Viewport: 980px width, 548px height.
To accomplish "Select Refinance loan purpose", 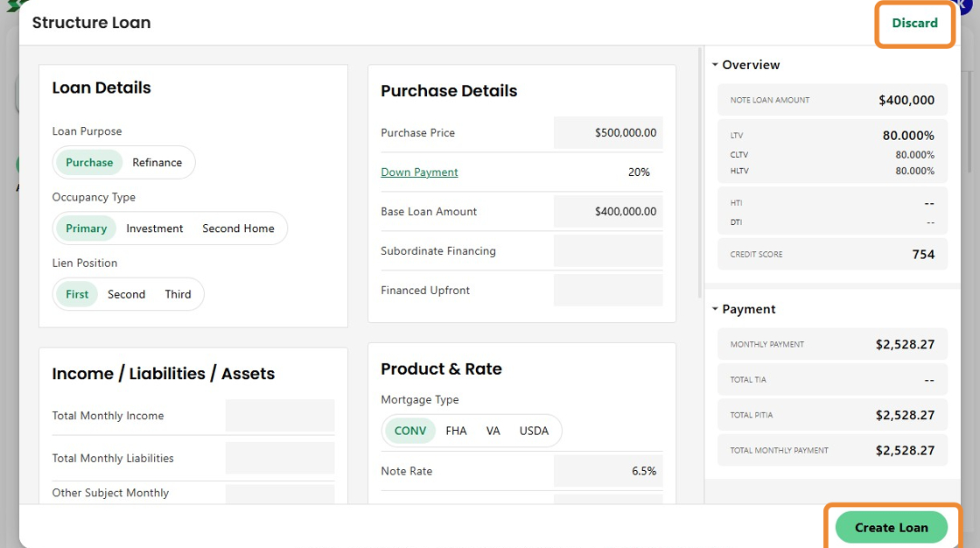I will [x=157, y=163].
